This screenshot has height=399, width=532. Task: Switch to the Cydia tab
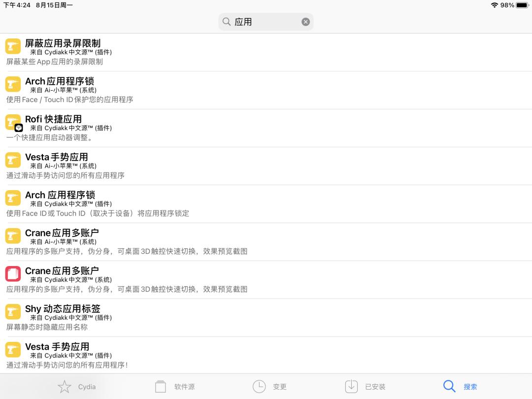point(76,387)
